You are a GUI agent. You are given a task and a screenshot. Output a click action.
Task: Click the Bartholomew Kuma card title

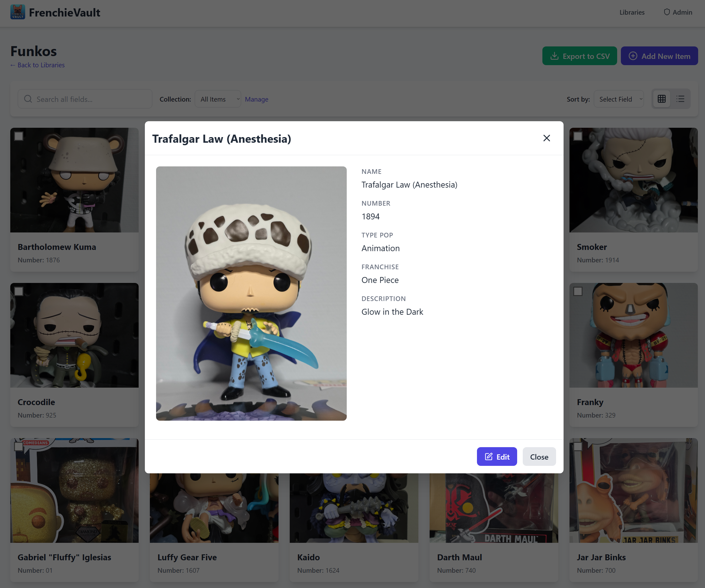pos(57,247)
